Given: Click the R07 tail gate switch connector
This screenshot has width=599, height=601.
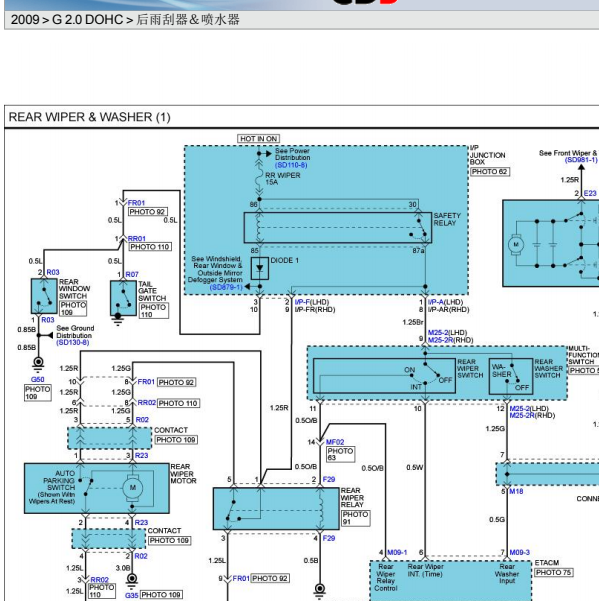Looking at the screenshot, I should pyautogui.click(x=132, y=274).
